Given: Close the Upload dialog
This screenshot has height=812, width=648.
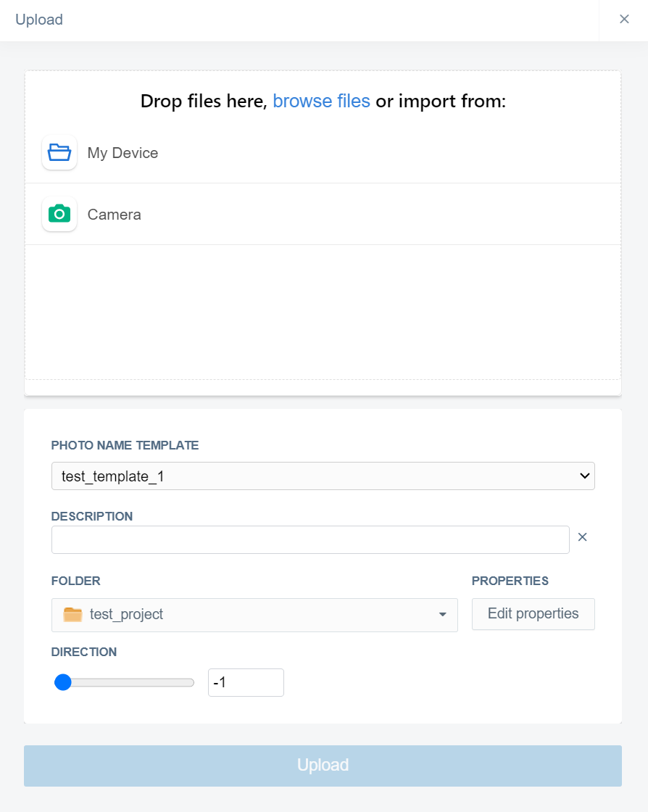Looking at the screenshot, I should (624, 20).
